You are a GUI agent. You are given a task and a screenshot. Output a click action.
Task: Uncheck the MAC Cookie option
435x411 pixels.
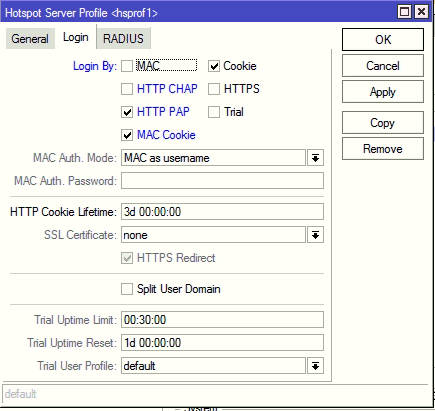click(127, 135)
